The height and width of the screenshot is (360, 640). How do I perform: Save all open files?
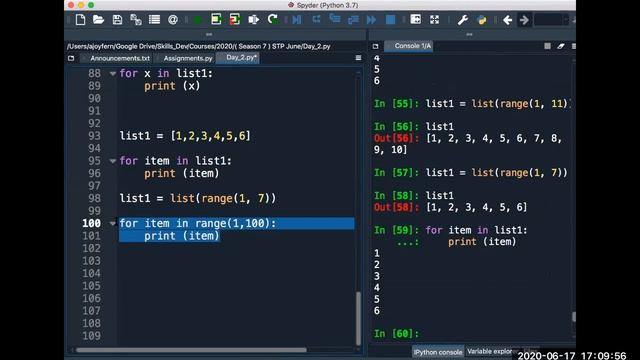[x=136, y=20]
